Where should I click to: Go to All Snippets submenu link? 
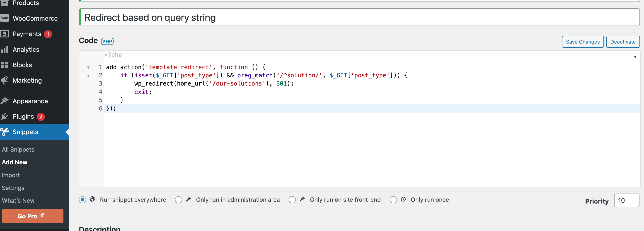point(18,149)
